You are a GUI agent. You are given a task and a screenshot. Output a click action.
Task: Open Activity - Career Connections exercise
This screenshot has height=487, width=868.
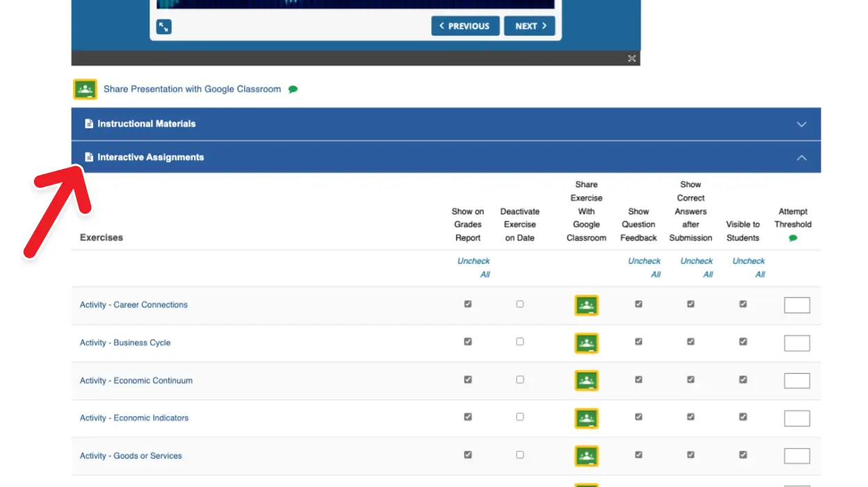[x=134, y=305]
